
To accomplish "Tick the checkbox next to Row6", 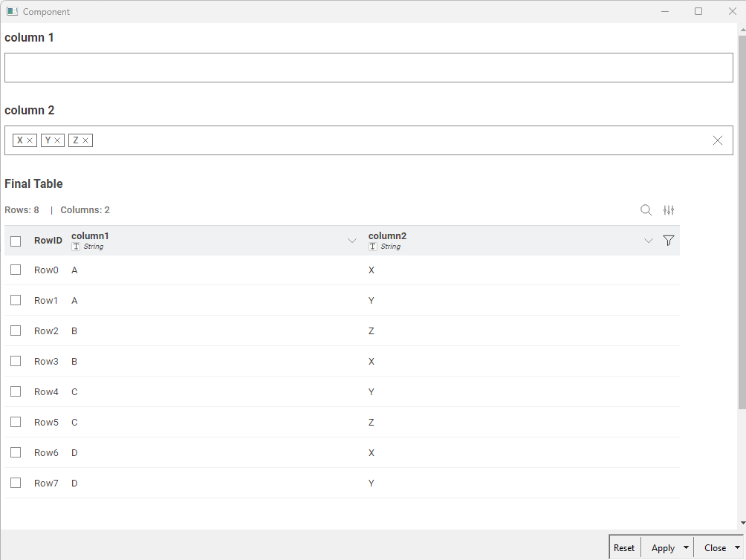I will point(16,452).
